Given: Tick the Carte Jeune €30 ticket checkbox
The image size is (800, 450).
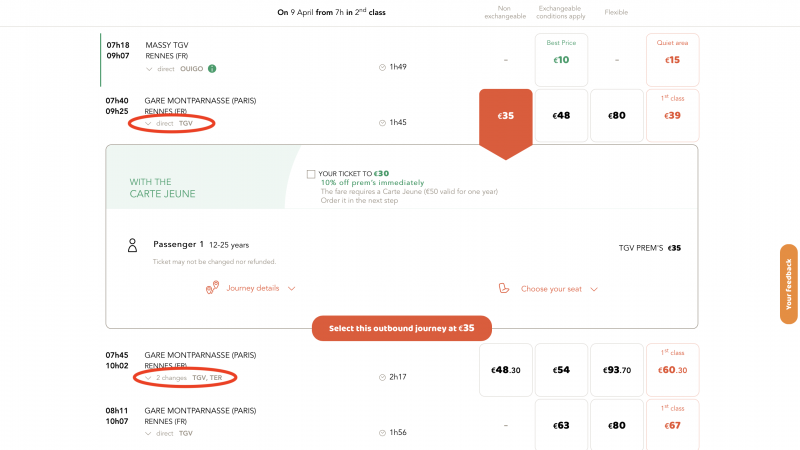Looking at the screenshot, I should 311,174.
